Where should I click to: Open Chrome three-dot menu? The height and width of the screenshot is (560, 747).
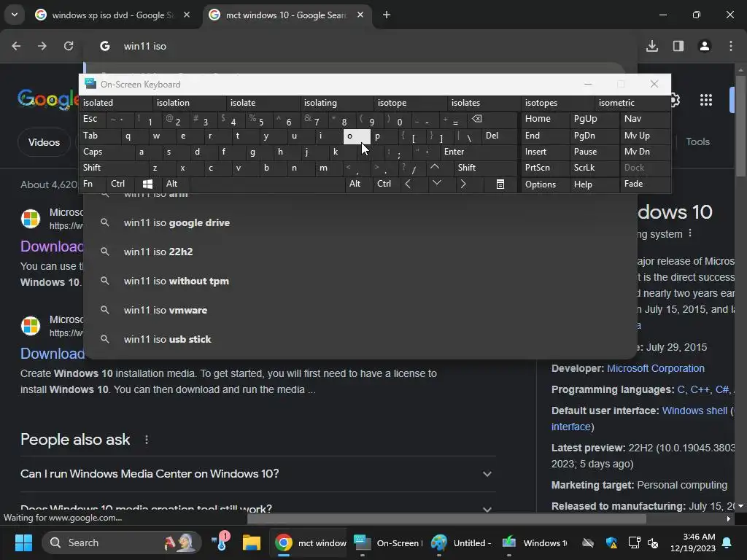[x=731, y=46]
